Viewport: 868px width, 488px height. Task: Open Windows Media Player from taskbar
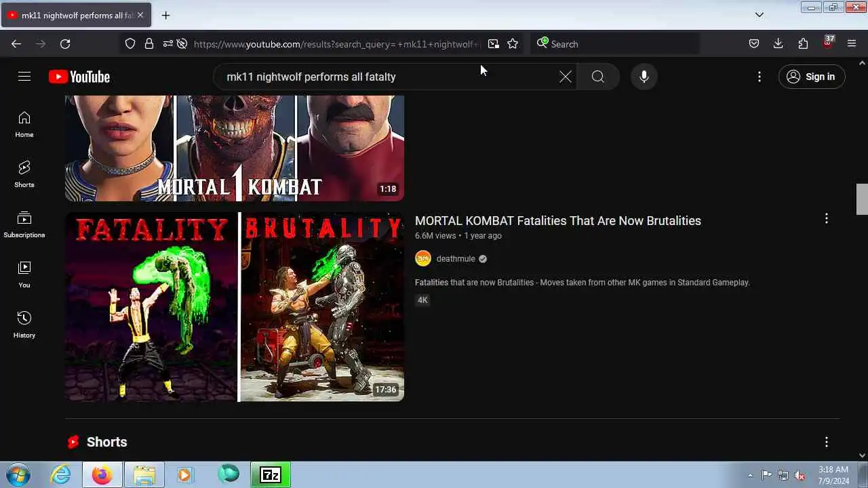pos(186,474)
